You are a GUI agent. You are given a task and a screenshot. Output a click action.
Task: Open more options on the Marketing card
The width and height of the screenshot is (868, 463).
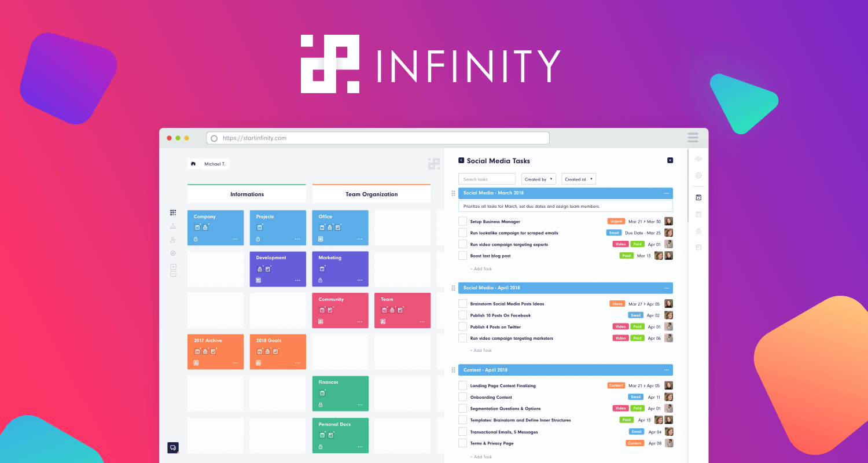click(360, 280)
